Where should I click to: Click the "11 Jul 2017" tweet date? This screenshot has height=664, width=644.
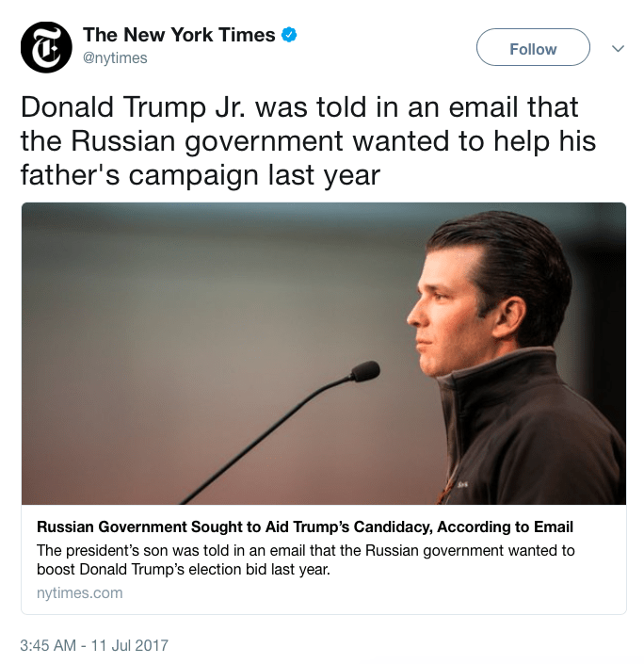[x=132, y=646]
